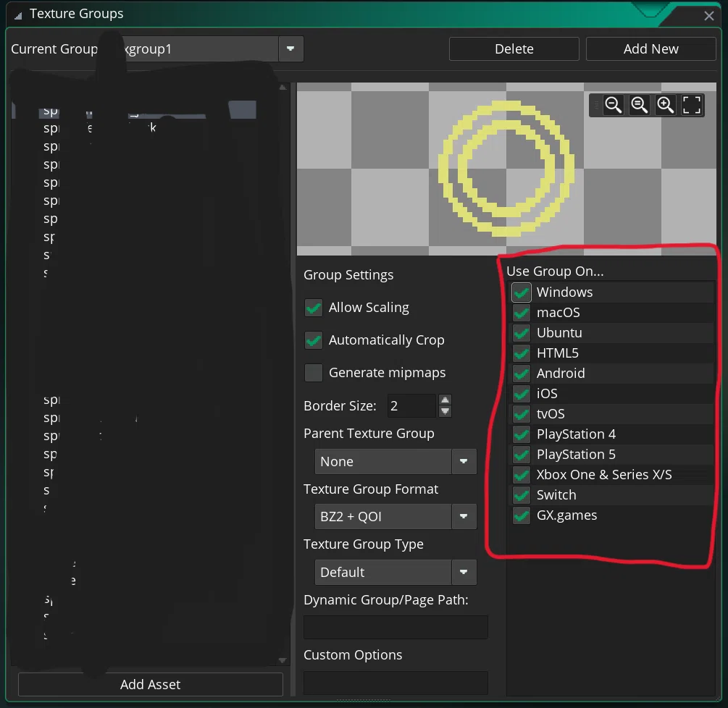The image size is (728, 708).
Task: Click the Add New button
Action: click(x=651, y=49)
